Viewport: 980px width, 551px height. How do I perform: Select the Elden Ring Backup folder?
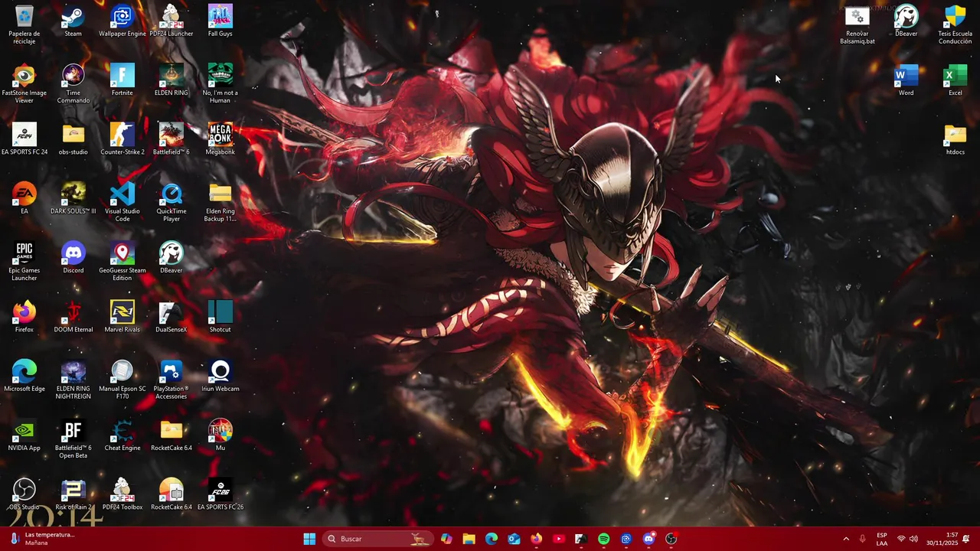point(220,202)
